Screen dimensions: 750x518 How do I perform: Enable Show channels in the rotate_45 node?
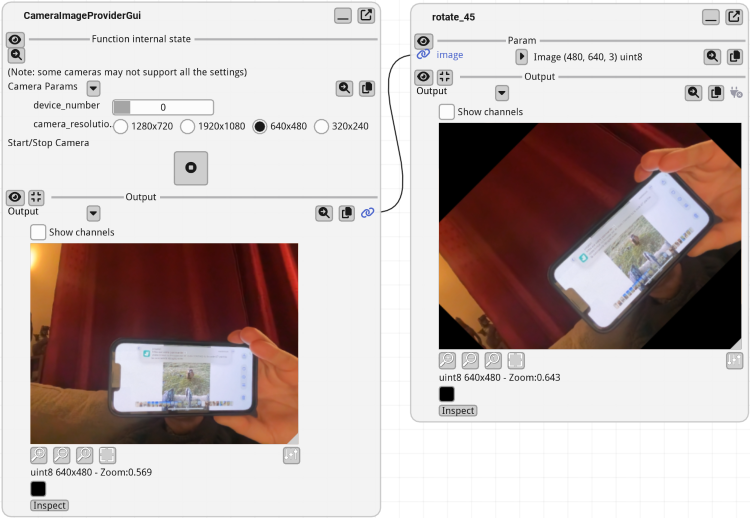pos(447,112)
